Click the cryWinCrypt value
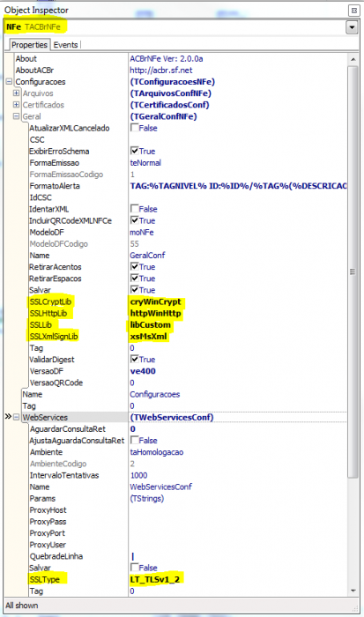Viewport: 364px width, 617px height. click(156, 301)
